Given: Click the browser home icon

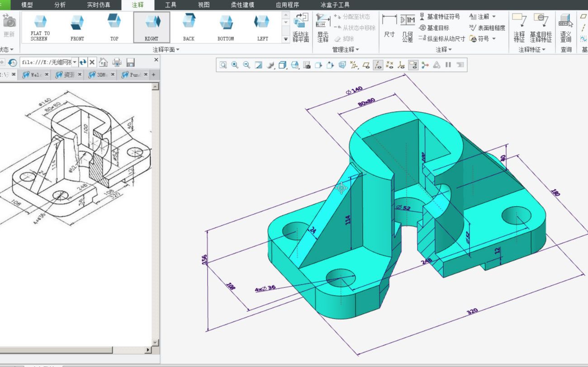Looking at the screenshot, I should [104, 62].
